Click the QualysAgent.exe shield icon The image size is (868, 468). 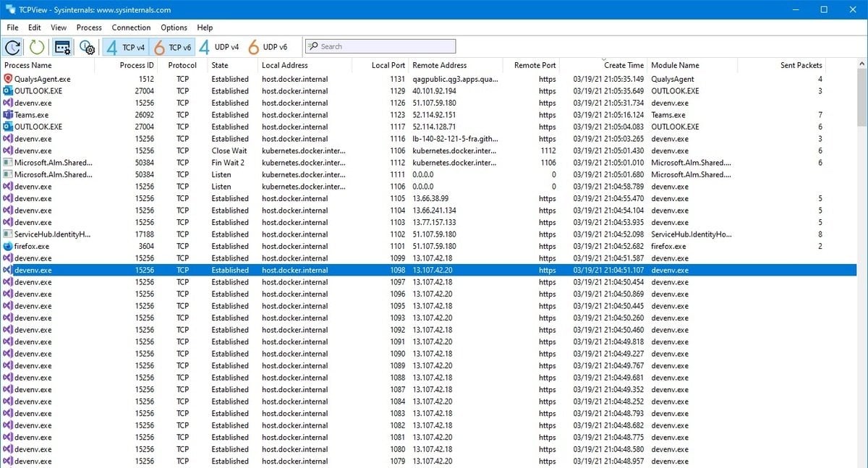click(x=8, y=79)
